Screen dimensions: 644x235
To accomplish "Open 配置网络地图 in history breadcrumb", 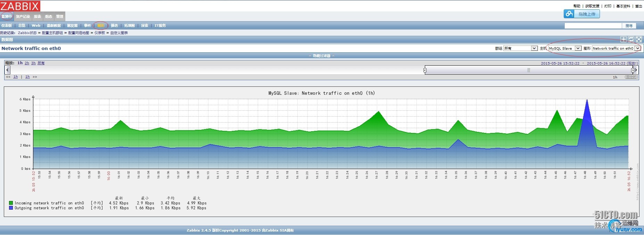I will point(79,33).
